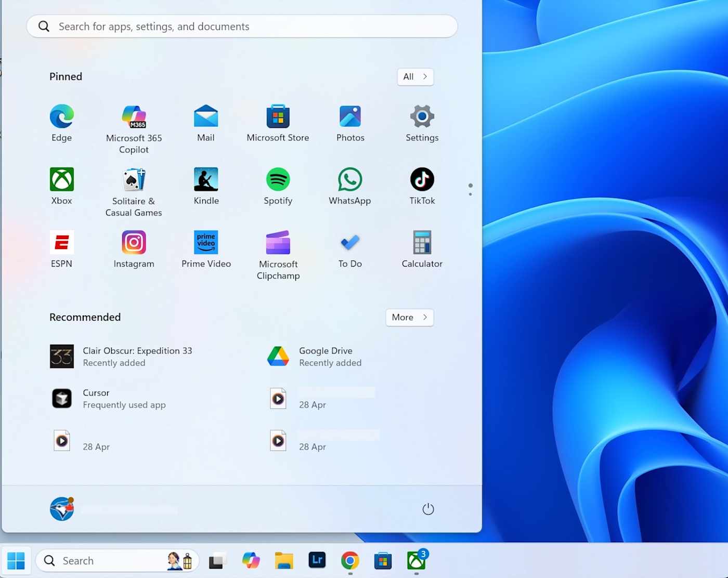Open the ESPN app

click(x=62, y=249)
